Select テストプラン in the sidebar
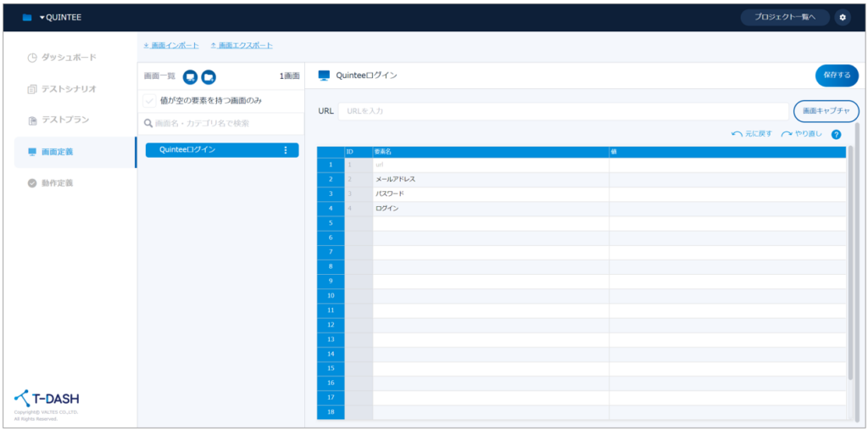 [x=64, y=120]
